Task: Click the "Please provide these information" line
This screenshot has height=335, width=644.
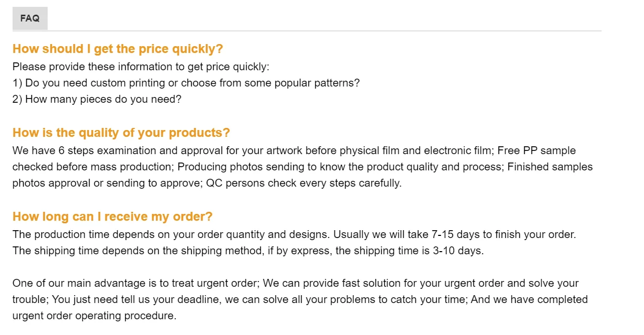Action: click(140, 67)
